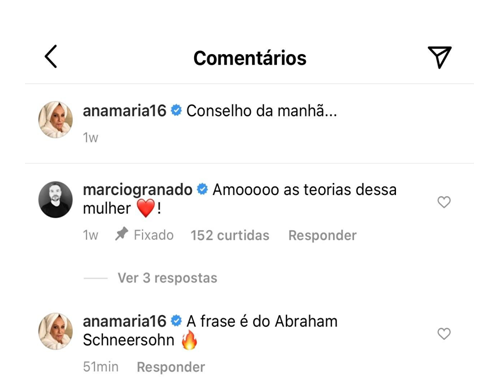Reply to marciogranado's comment via Responder
This screenshot has width=497, height=392.
click(x=322, y=235)
